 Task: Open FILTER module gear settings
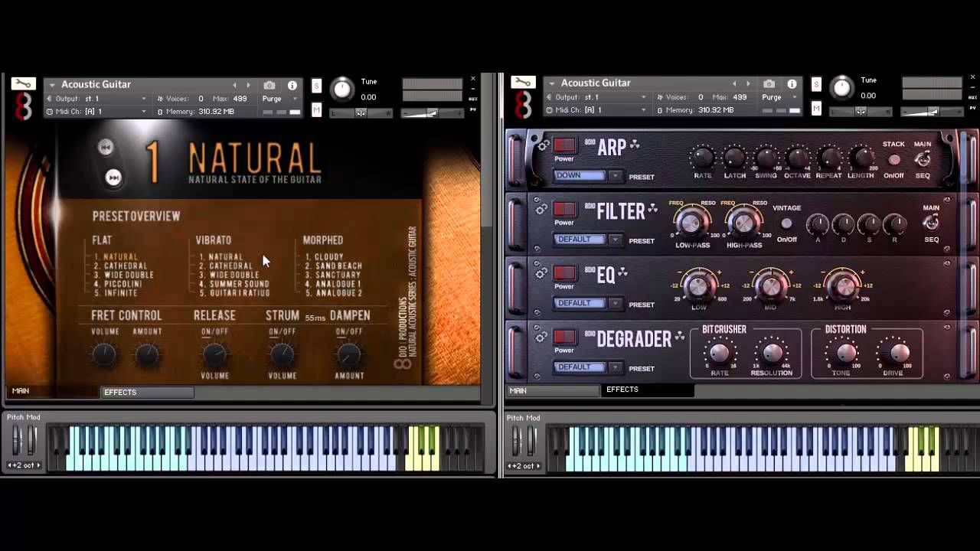click(541, 209)
